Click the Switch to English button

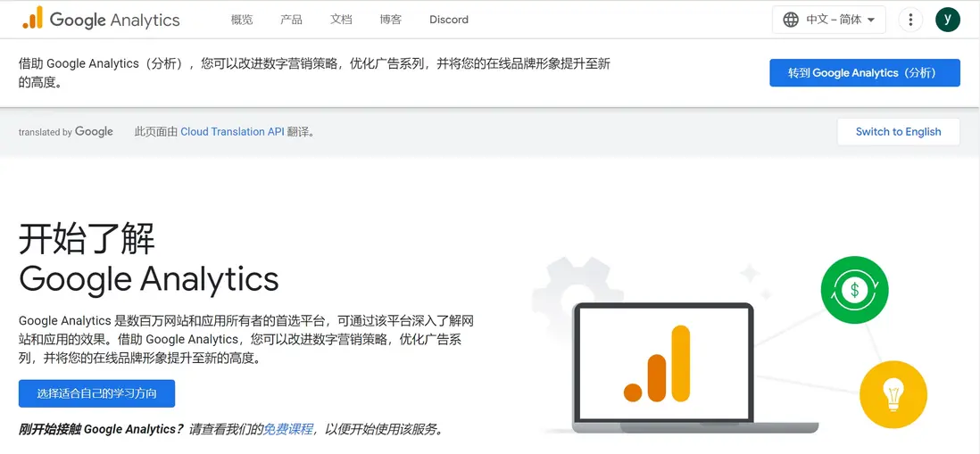pos(898,132)
